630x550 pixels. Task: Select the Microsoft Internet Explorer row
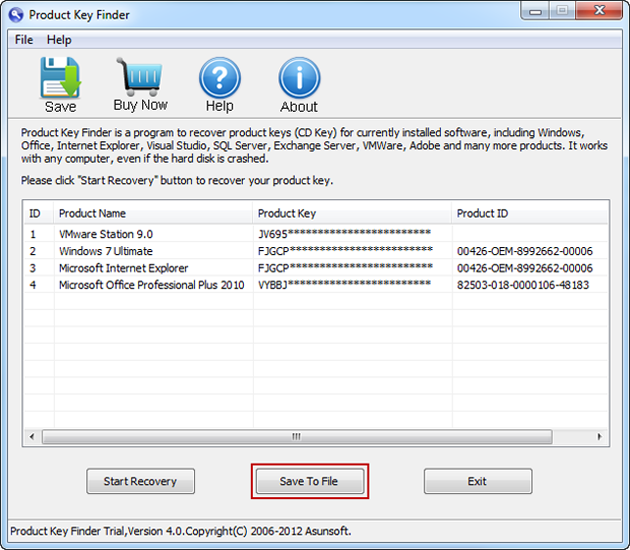315,268
